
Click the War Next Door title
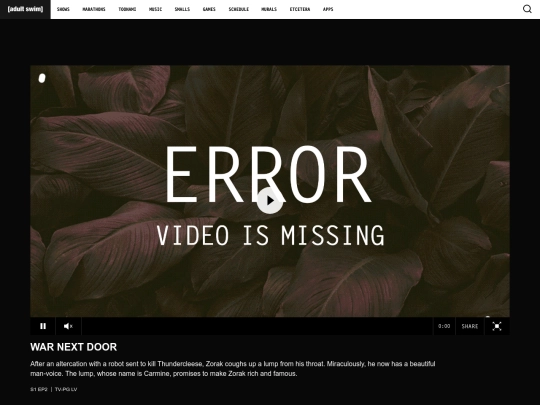(x=73, y=347)
